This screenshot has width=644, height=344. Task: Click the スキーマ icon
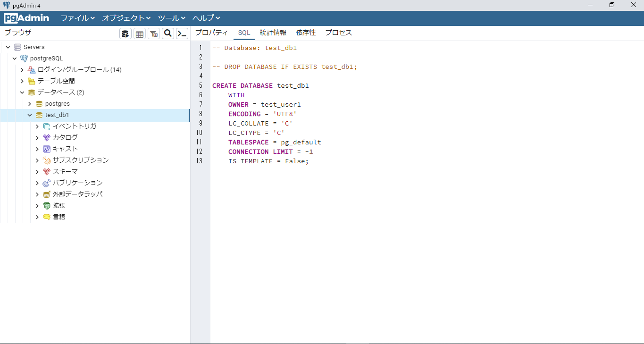point(47,172)
